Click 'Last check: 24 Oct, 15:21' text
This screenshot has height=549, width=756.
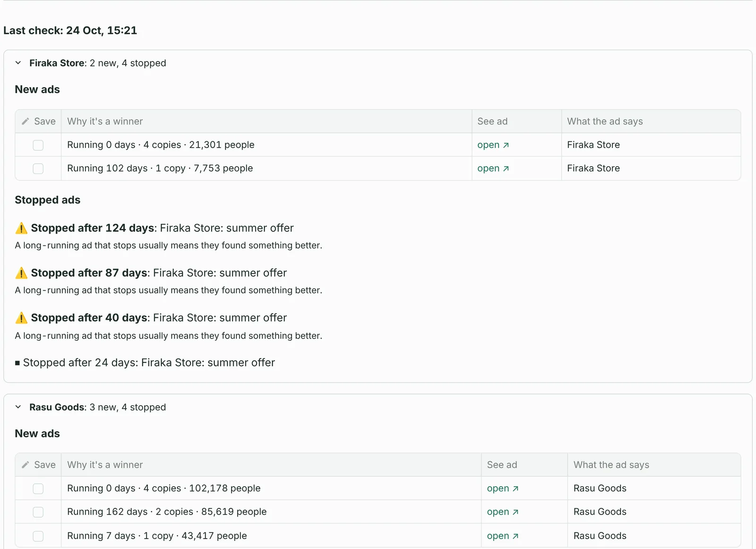(70, 30)
